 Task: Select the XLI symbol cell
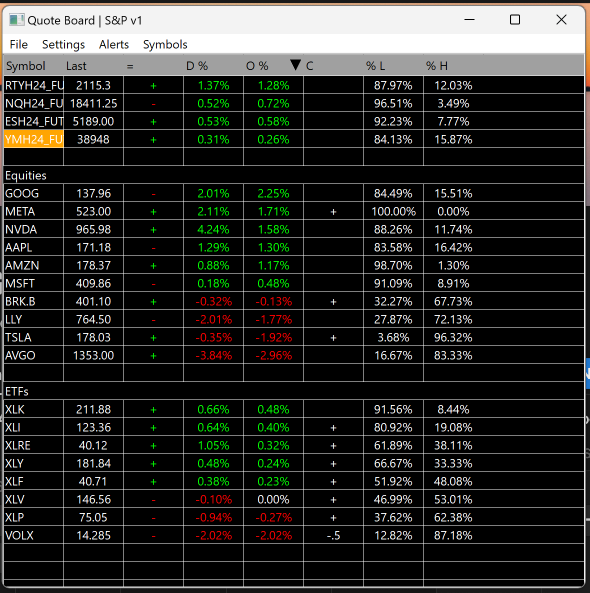[x=34, y=427]
